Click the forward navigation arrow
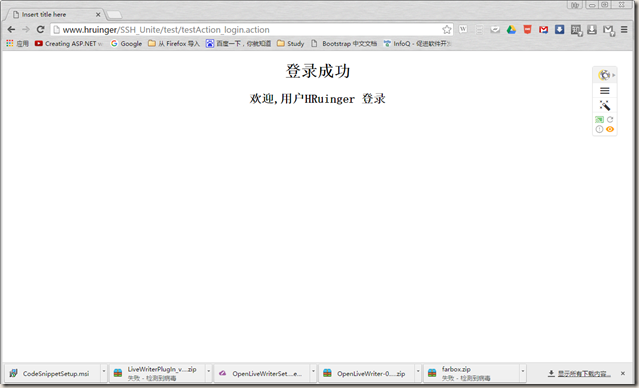Image resolution: width=639 pixels, height=388 pixels. pyautogui.click(x=26, y=29)
